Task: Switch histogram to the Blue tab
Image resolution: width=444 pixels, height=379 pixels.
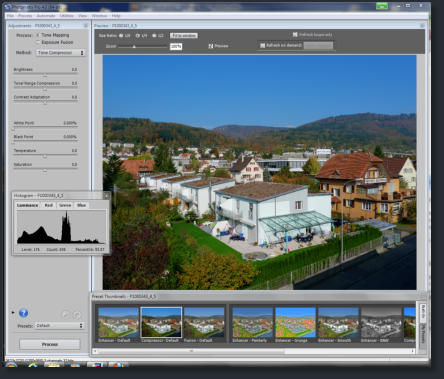Action: pyautogui.click(x=81, y=205)
